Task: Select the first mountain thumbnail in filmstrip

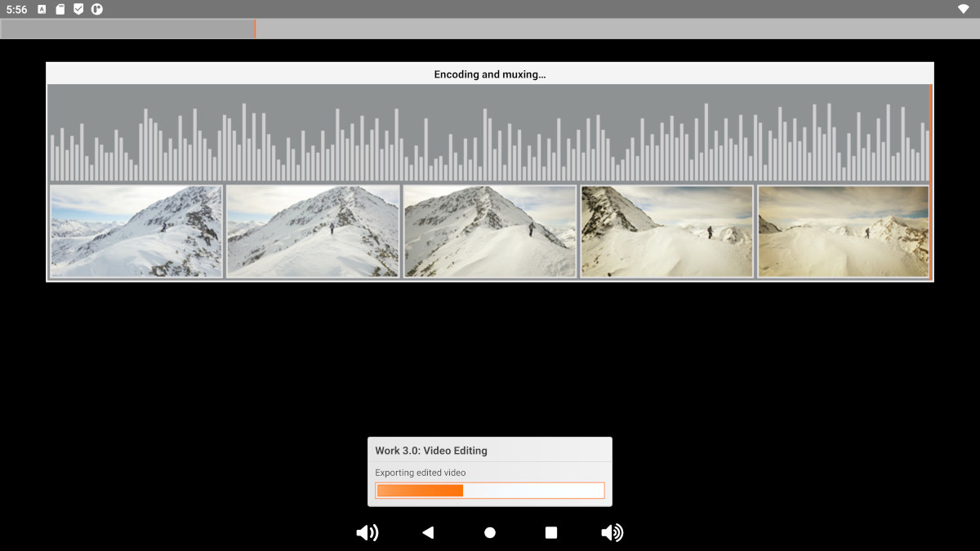Action: click(136, 232)
